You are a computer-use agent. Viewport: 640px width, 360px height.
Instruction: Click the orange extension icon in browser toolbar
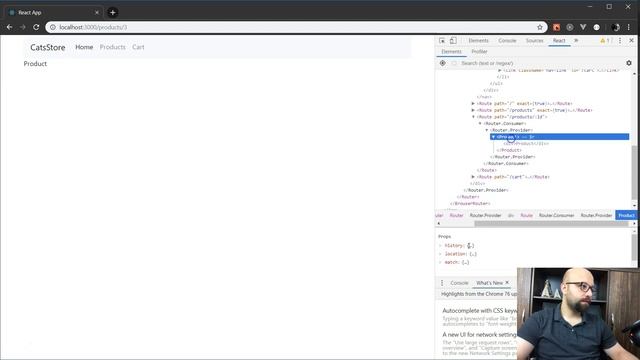pos(556,27)
